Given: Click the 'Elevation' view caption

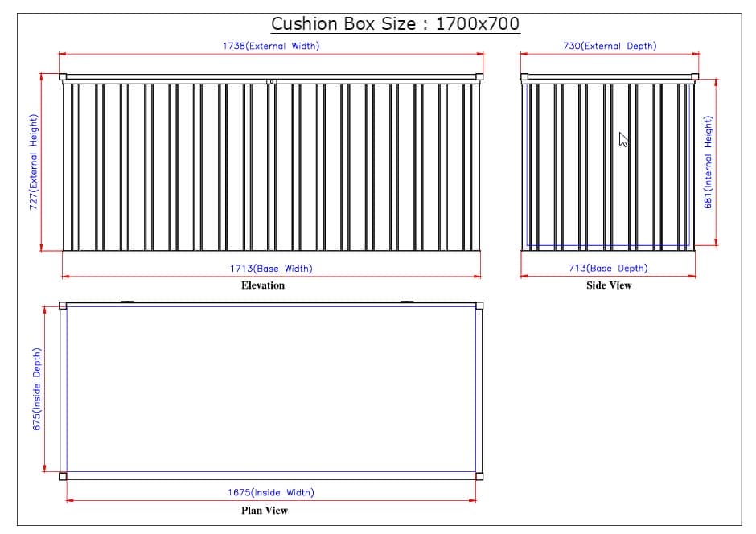Looking at the screenshot, I should [263, 285].
